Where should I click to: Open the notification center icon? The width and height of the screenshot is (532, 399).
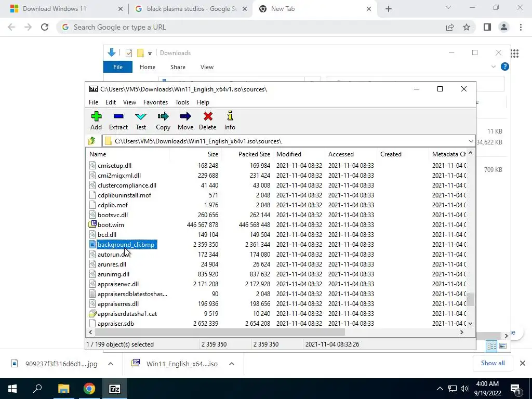tap(515, 389)
